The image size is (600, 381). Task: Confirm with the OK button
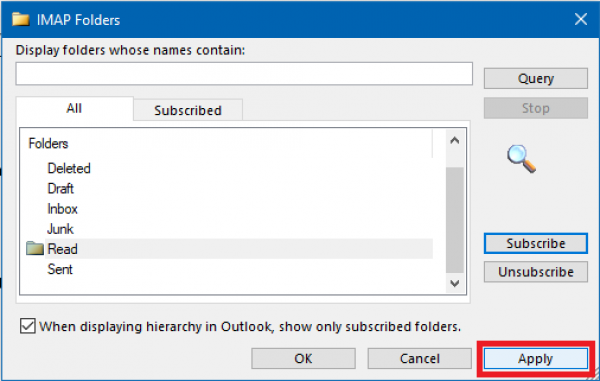click(303, 358)
